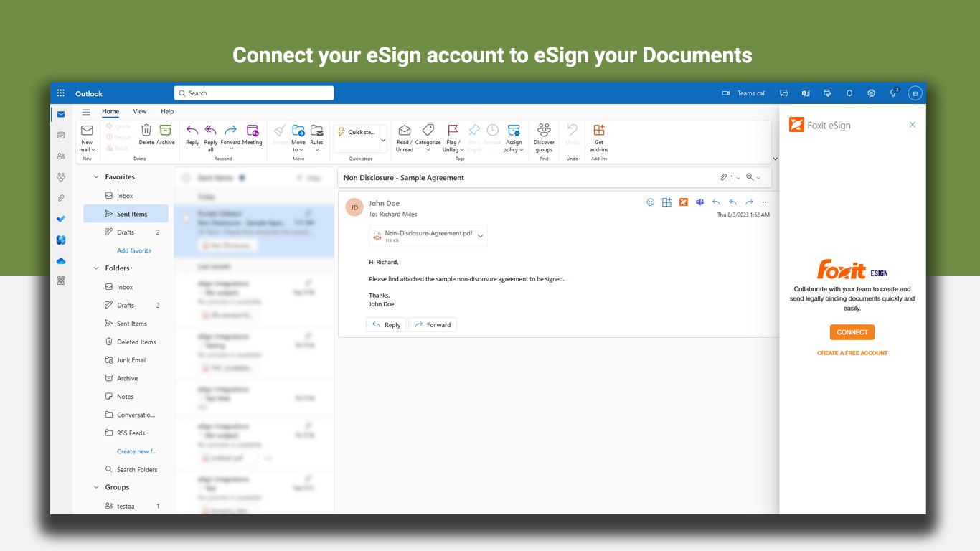
Task: Open the EI account avatar
Action: pyautogui.click(x=915, y=93)
